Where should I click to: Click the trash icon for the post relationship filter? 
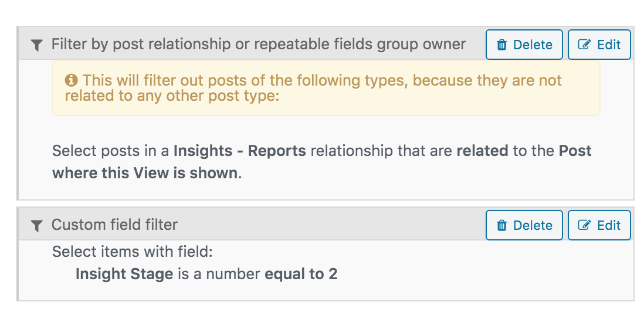coord(501,45)
